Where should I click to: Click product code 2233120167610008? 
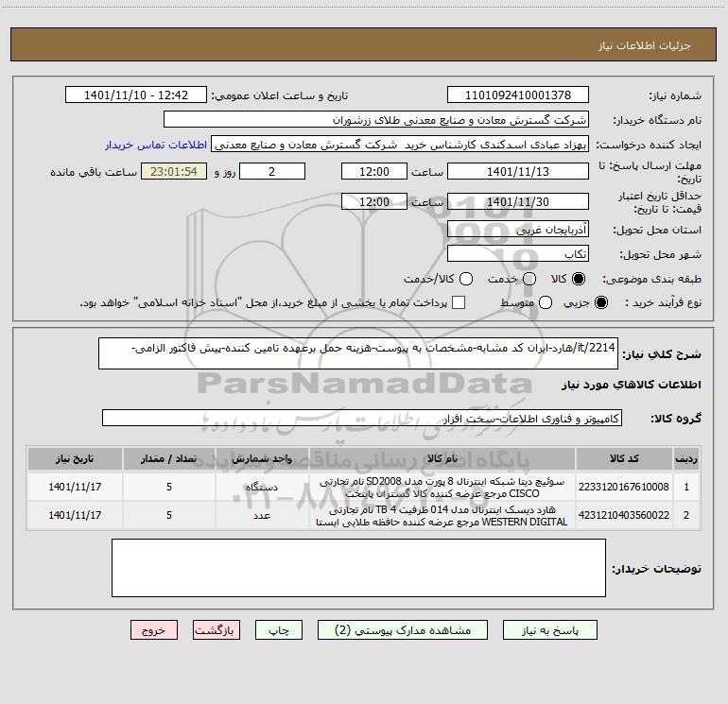(x=624, y=487)
